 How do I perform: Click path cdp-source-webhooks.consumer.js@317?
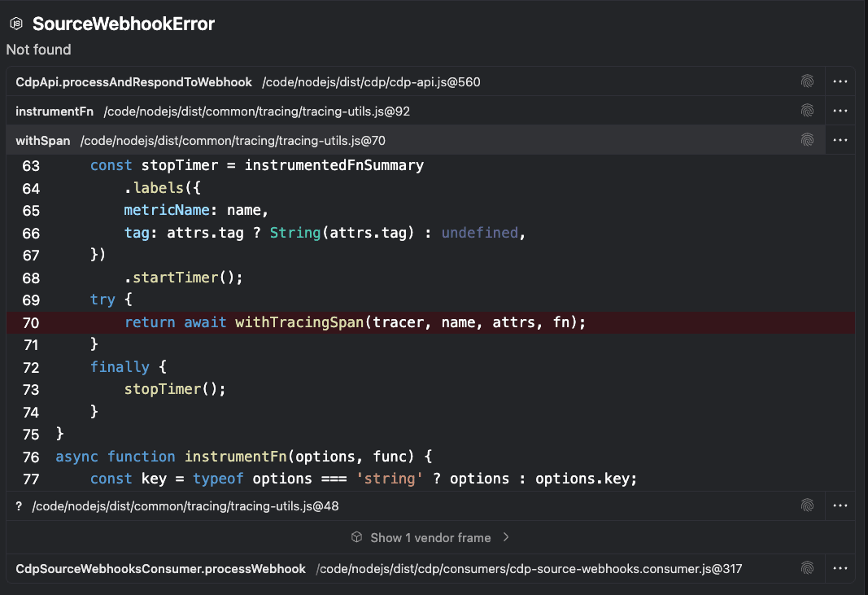pyautogui.click(x=529, y=568)
